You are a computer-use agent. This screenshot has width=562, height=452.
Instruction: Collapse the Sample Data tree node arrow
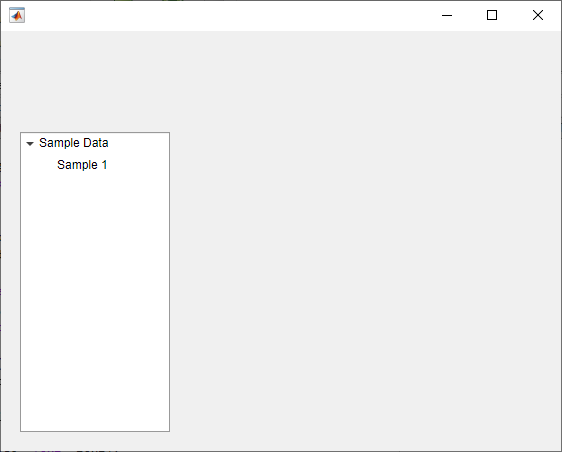[30, 144]
